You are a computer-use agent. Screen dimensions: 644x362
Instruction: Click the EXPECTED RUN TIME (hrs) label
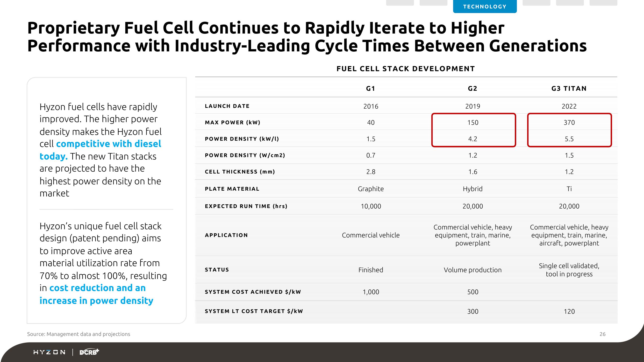coord(246,206)
